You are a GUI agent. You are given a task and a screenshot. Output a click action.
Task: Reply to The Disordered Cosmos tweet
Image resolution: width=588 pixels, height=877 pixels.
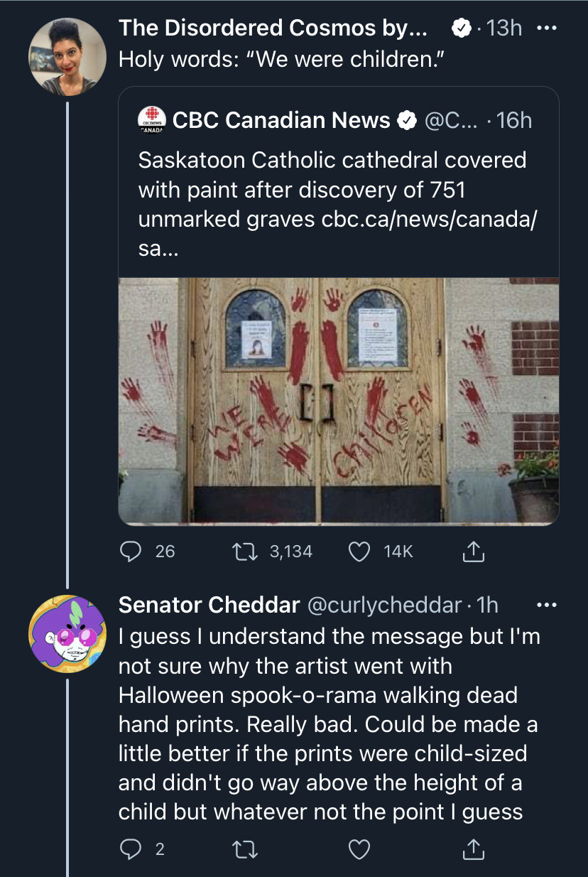131,551
